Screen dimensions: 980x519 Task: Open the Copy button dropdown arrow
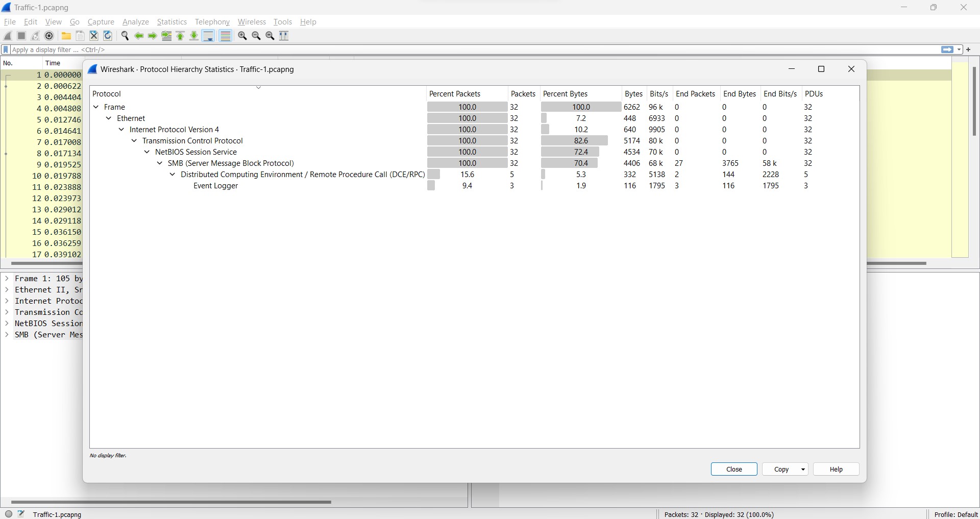pyautogui.click(x=803, y=469)
